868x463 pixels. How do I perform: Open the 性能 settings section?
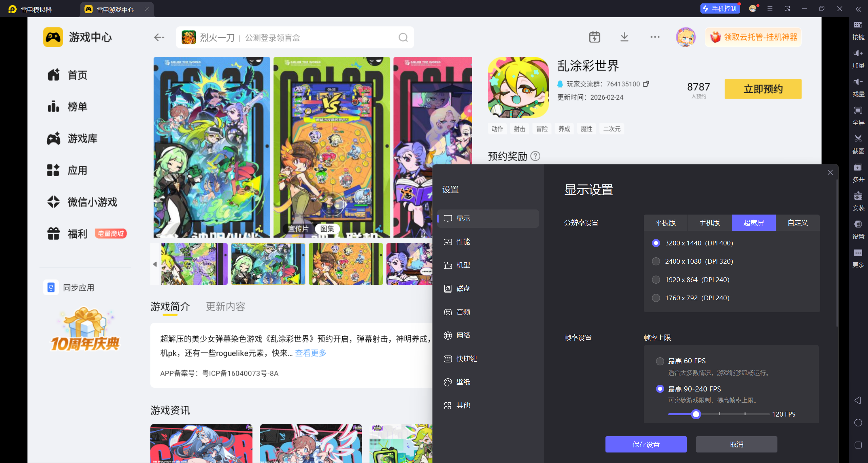coord(463,242)
